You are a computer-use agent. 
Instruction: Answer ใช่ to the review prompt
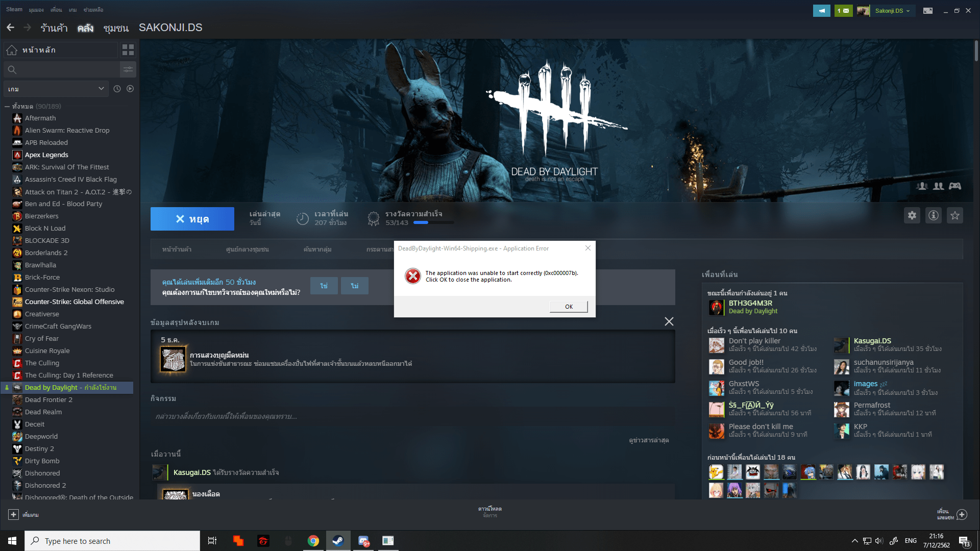[324, 286]
